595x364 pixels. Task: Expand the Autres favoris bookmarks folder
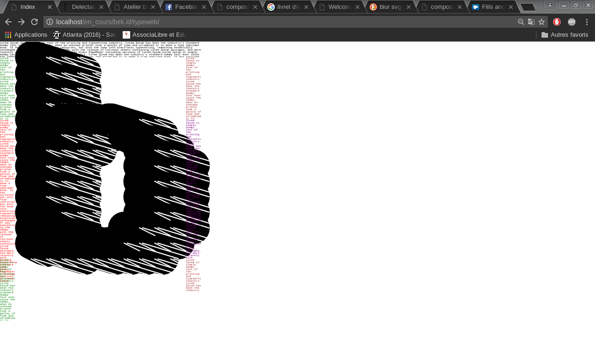tap(565, 35)
